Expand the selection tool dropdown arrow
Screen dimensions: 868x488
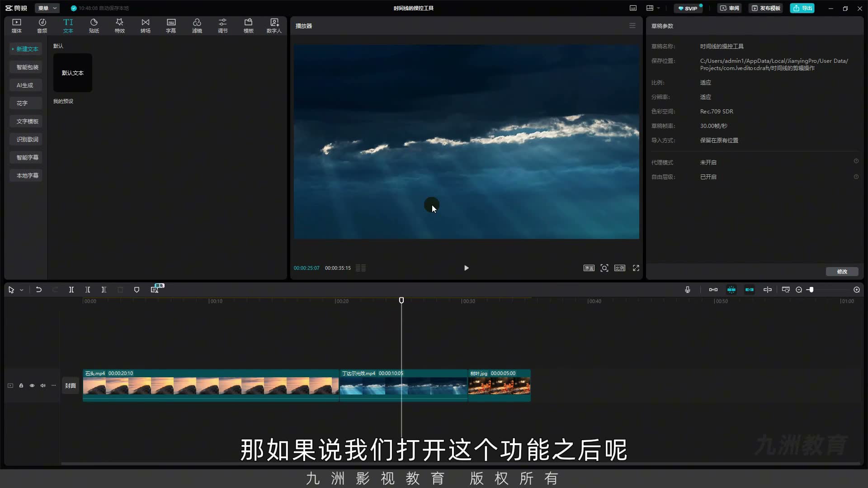pos(22,290)
